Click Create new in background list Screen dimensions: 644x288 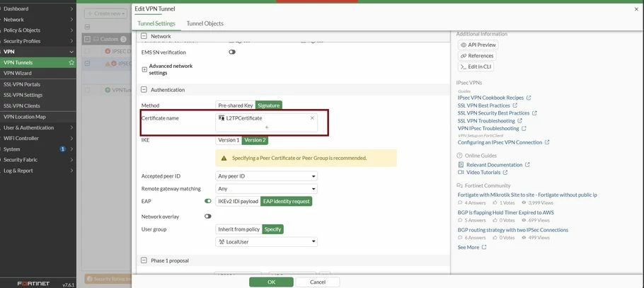106,13
